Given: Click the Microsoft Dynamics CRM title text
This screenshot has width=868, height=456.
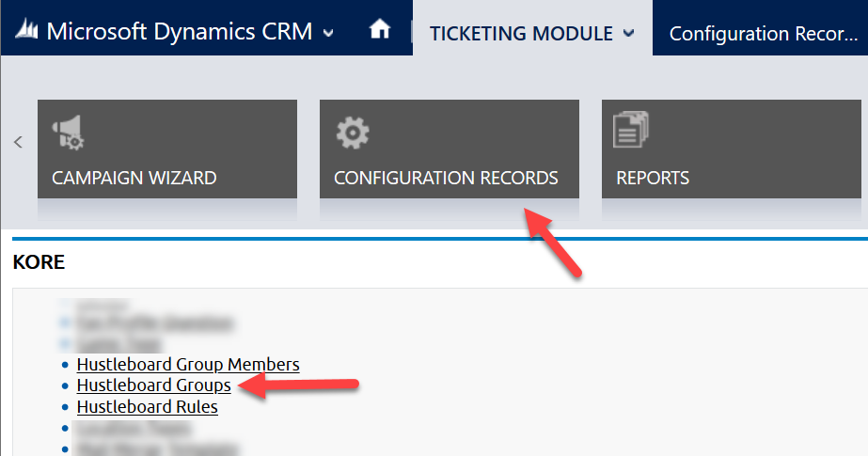Looking at the screenshot, I should point(180,32).
